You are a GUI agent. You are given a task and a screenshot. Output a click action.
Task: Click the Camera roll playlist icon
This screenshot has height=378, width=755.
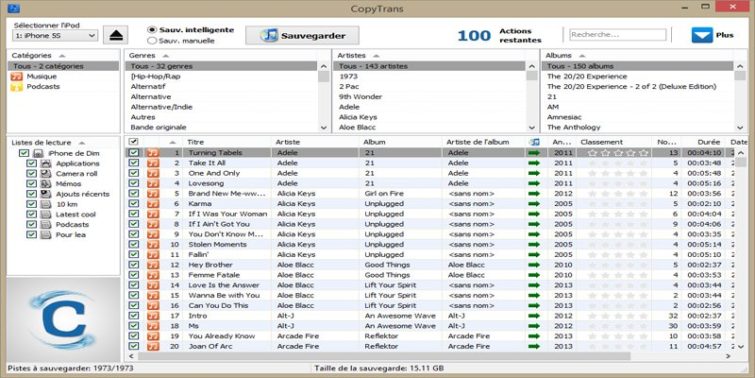click(46, 173)
